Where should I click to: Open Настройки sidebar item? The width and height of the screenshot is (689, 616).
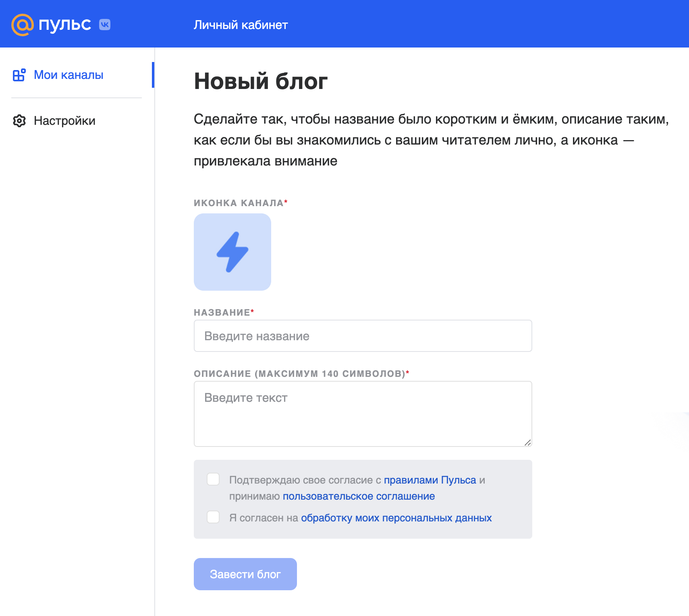tap(64, 121)
